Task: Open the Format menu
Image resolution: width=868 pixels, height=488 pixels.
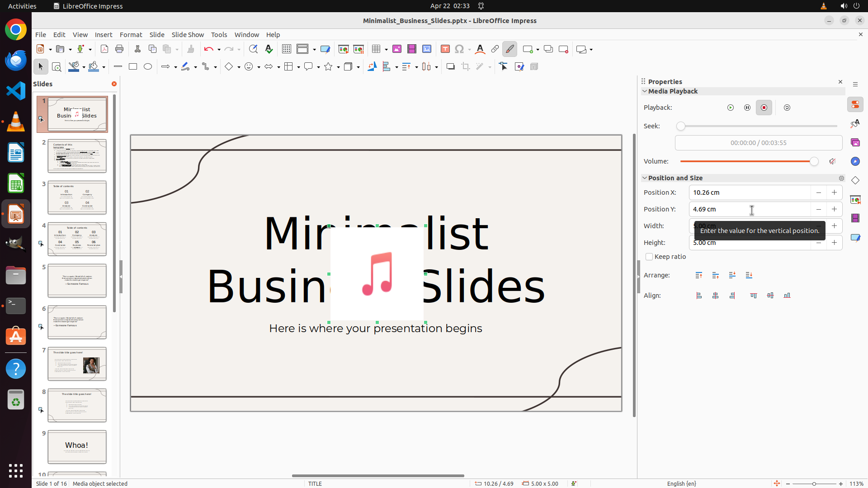Action: (131, 35)
